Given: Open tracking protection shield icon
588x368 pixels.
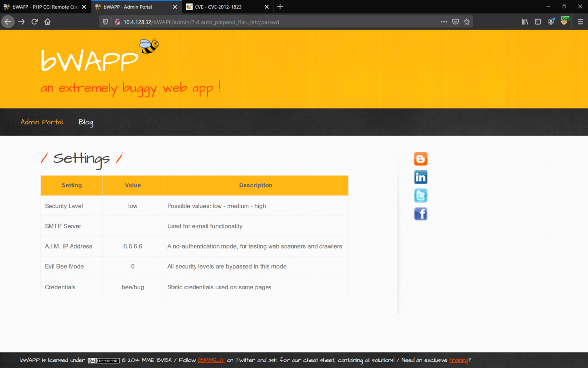Looking at the screenshot, I should click(x=105, y=22).
